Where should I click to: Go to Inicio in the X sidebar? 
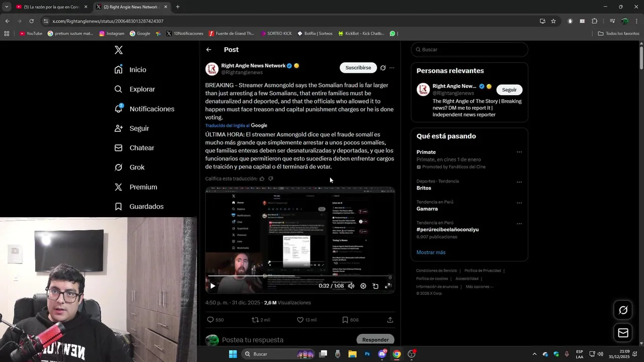click(130, 69)
